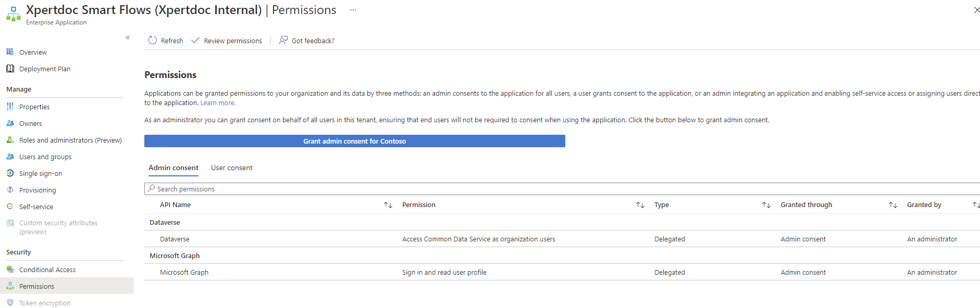Click the Overview grid icon
The height and width of the screenshot is (308, 980).
pos(10,52)
